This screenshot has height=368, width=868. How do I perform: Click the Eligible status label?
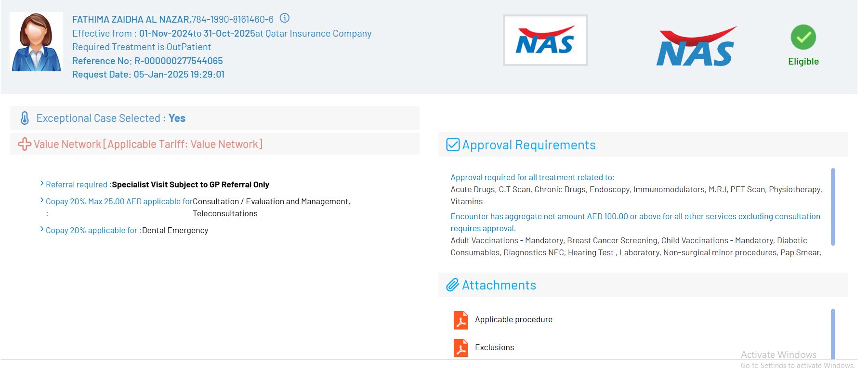tap(803, 61)
